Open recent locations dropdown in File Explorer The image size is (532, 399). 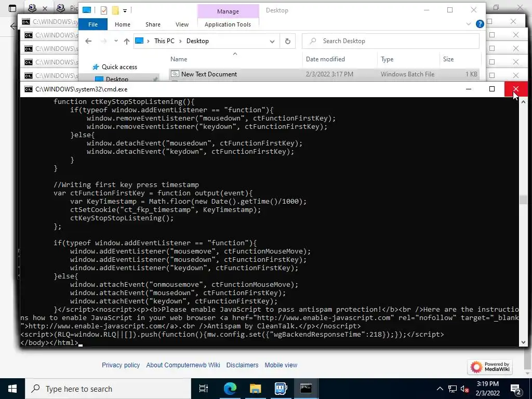point(116,41)
